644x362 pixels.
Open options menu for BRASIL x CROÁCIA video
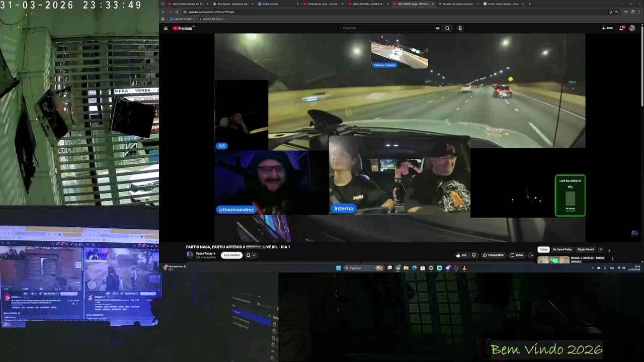[x=612, y=258]
